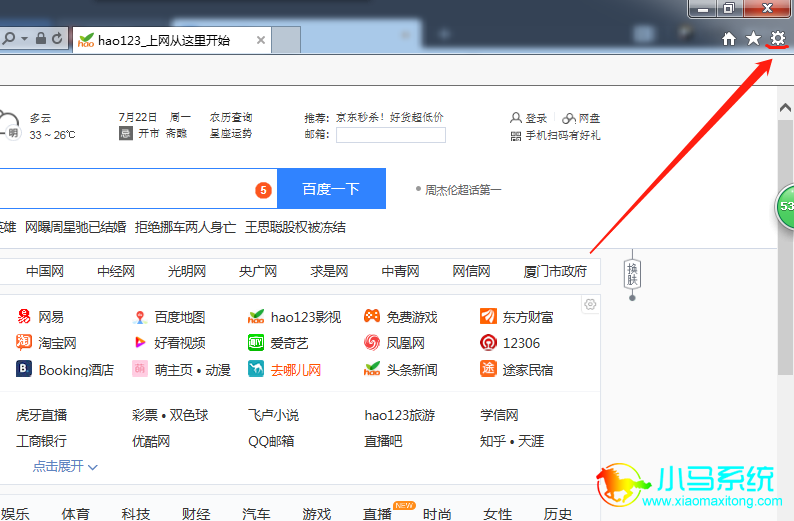
Task: Open 王思聪股权被冻结 headline
Action: pos(295,227)
